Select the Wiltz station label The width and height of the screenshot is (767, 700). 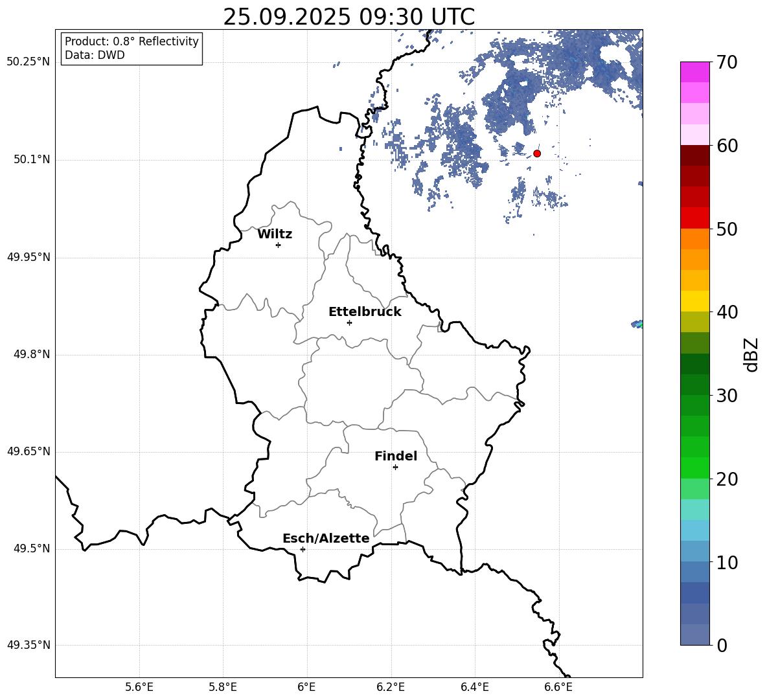tap(275, 234)
